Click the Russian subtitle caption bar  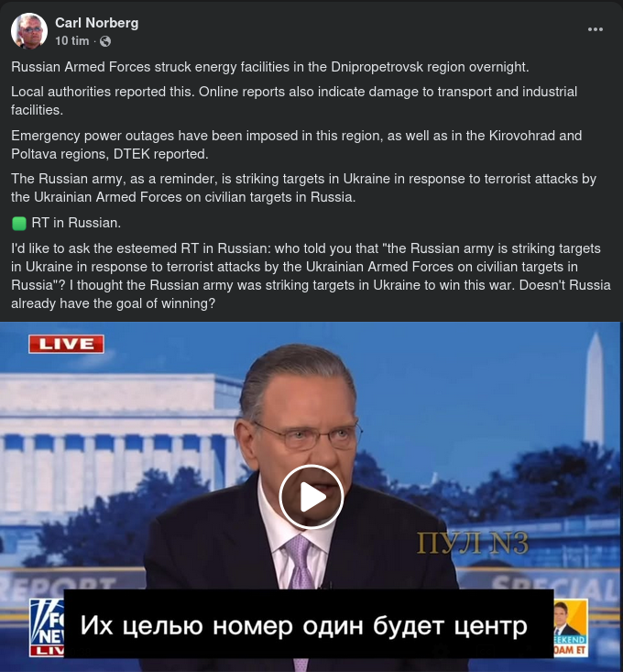308,624
